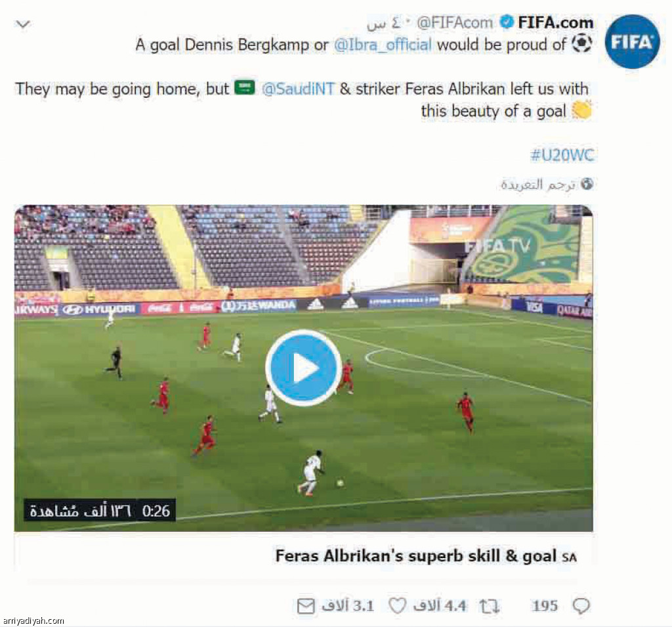Open the FIFA profile avatar
Screen dimensions: 672x627
click(x=633, y=41)
